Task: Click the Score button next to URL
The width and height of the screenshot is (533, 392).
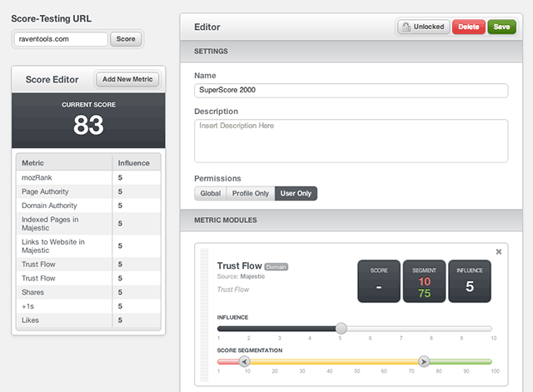Action: (x=126, y=39)
